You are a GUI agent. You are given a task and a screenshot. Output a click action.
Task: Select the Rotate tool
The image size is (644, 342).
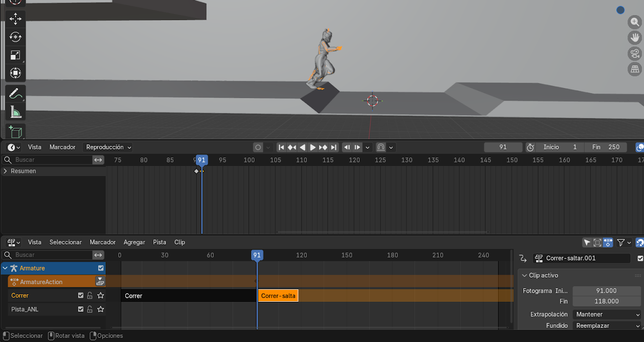pos(15,37)
